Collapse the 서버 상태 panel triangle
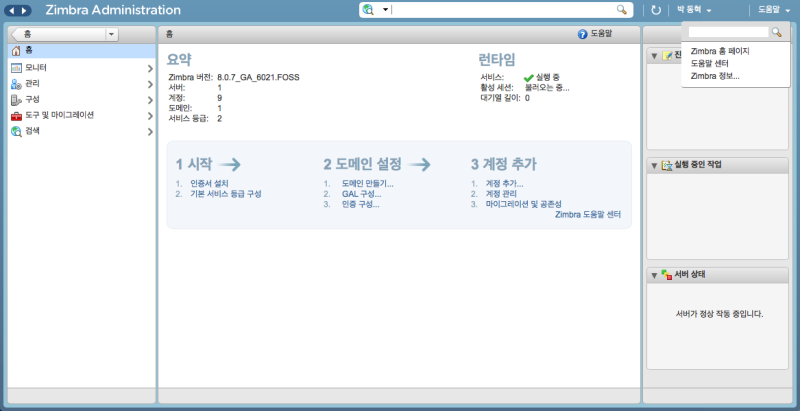Screen dimensions: 800x411 pyautogui.click(x=654, y=275)
